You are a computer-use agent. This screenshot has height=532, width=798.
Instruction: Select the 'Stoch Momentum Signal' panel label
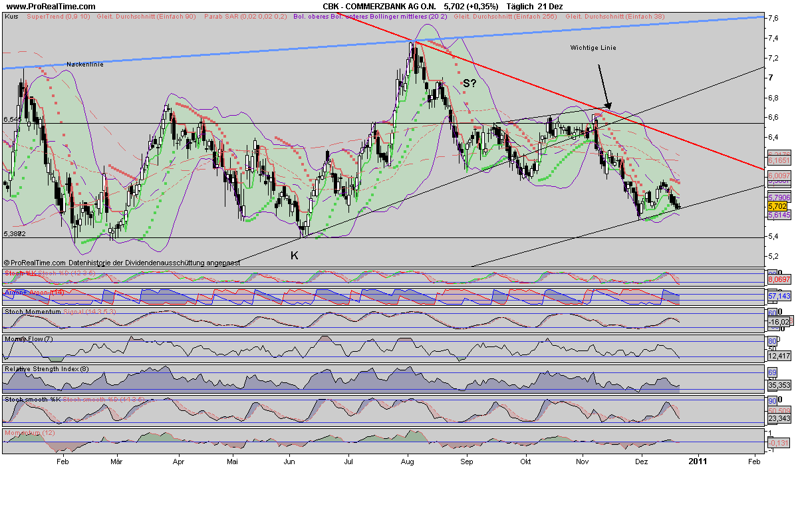pyautogui.click(x=61, y=311)
